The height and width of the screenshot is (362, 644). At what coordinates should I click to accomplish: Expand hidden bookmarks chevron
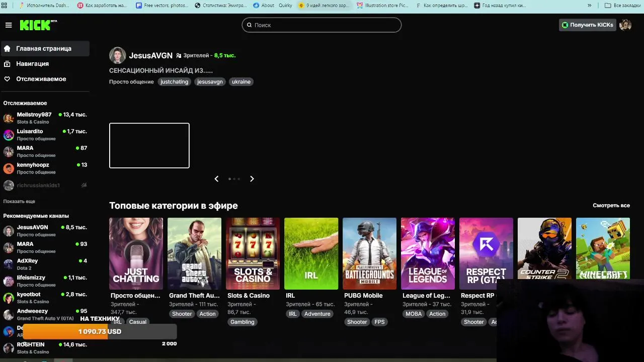pyautogui.click(x=589, y=6)
